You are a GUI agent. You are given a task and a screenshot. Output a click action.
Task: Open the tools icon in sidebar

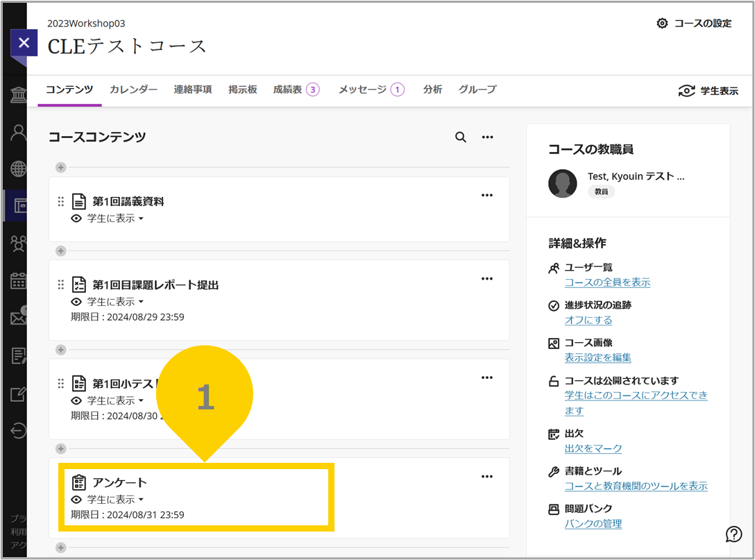18,394
